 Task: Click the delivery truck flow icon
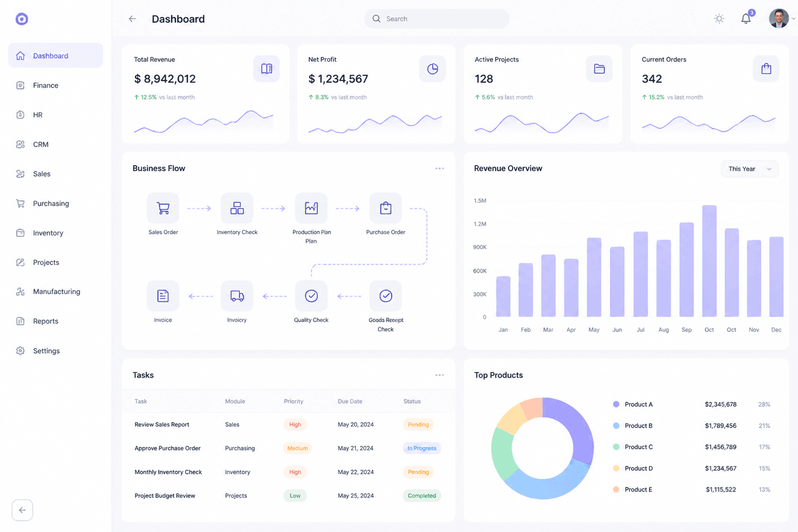click(237, 296)
